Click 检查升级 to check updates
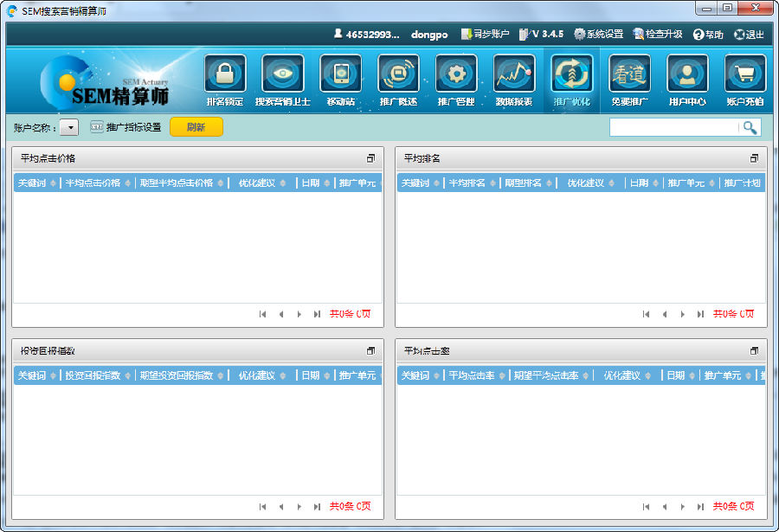Image resolution: width=779 pixels, height=532 pixels. pyautogui.click(x=658, y=35)
